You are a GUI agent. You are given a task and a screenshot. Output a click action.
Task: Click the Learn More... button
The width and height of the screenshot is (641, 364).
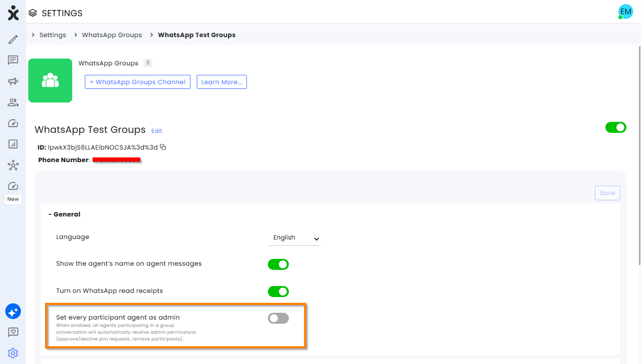222,82
